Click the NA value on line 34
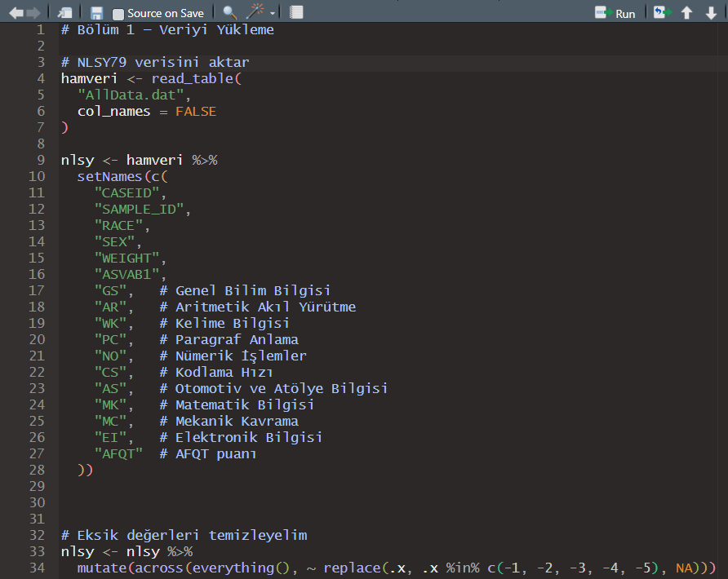Screen dimensions: 728x579 pyautogui.click(x=685, y=568)
